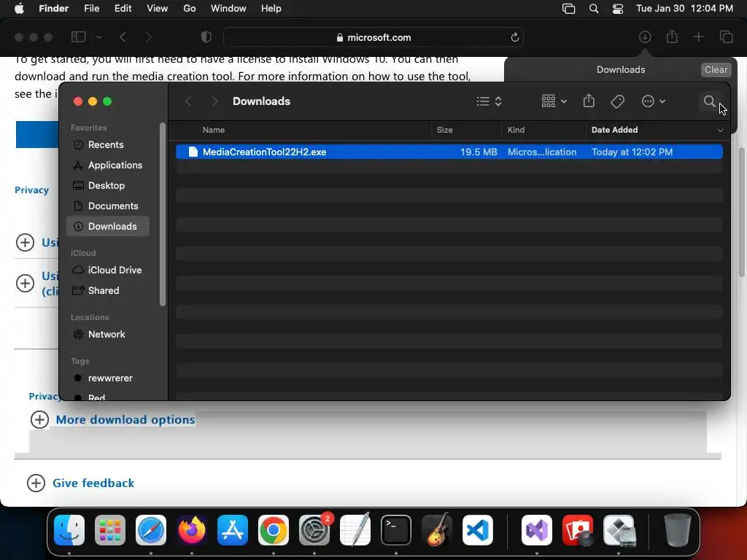Go forward in Finder window
This screenshot has width=747, height=560.
215,101
